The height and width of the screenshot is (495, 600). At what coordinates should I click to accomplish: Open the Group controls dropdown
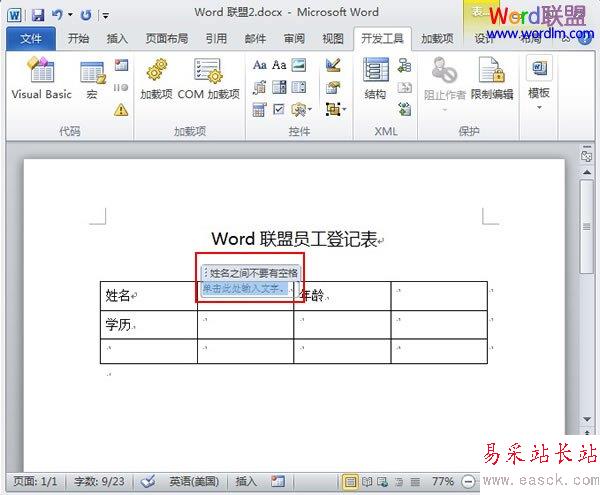click(x=336, y=110)
